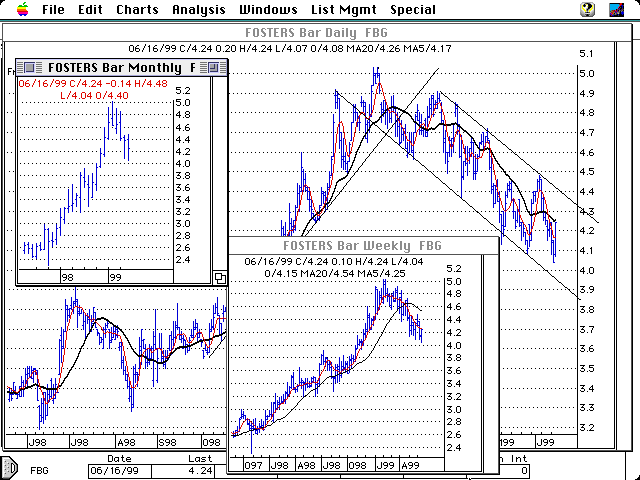Click the 3.9 price label on Daily axis
This screenshot has width=640, height=480.
click(587, 289)
